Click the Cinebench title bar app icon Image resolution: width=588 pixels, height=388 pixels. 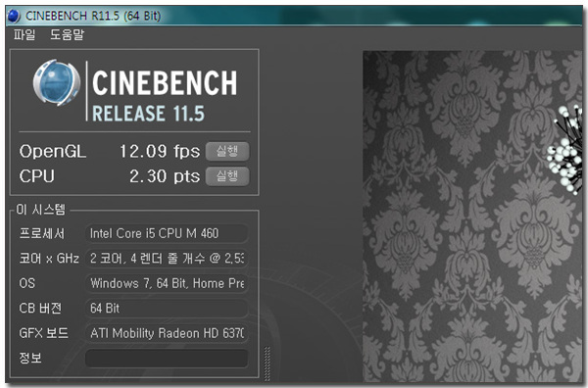pos(14,16)
